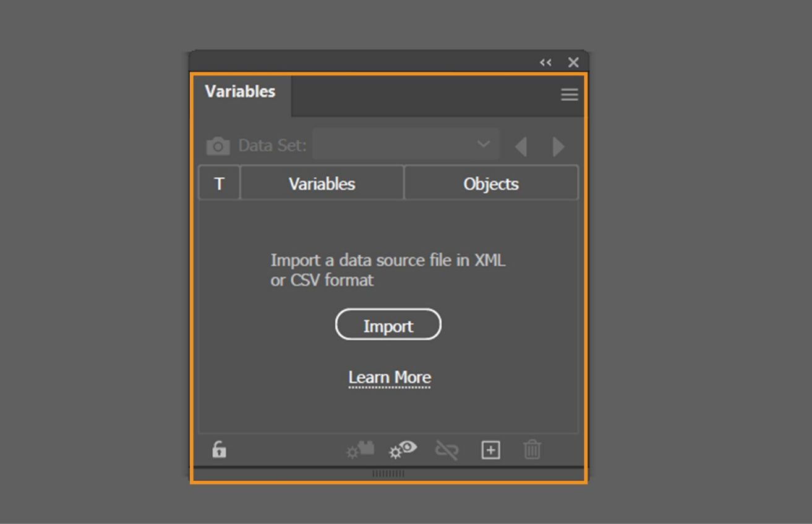Collapse the panel with the double chevrons
The image size is (812, 524).
point(545,62)
